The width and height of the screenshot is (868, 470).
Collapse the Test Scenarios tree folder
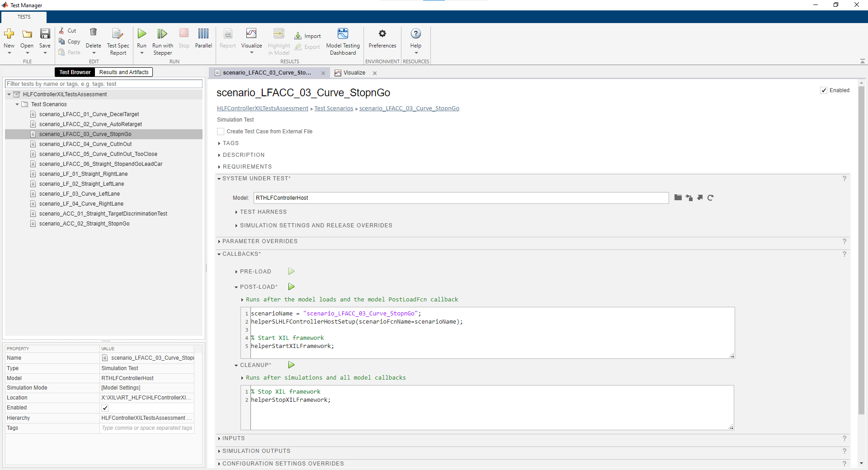(x=17, y=104)
